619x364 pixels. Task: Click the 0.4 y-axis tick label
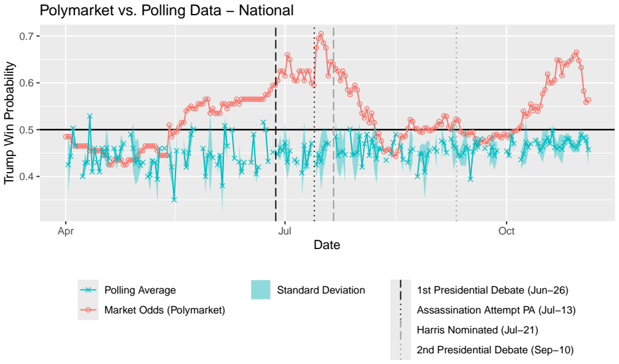[x=27, y=177]
